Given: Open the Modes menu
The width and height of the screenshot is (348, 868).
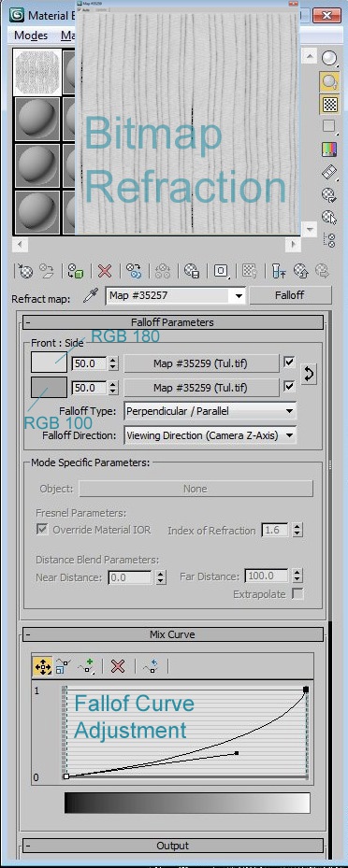Looking at the screenshot, I should pyautogui.click(x=31, y=36).
